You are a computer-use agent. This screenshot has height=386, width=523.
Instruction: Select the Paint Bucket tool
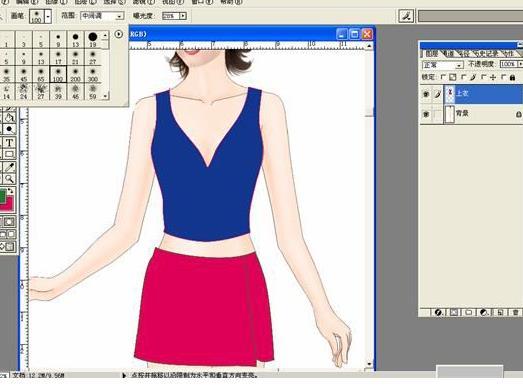9,117
